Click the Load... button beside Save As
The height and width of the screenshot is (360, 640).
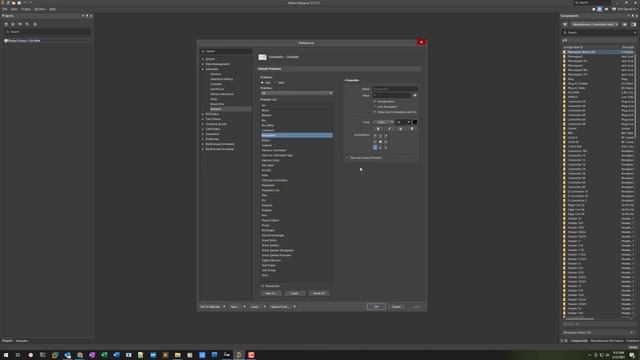tap(295, 293)
